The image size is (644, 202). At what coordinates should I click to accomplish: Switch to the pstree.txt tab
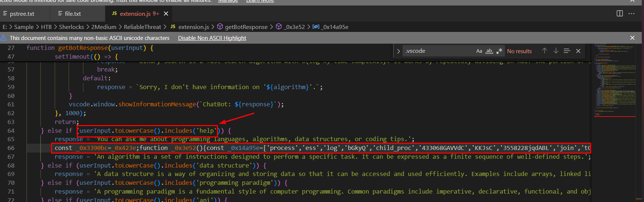(22, 14)
